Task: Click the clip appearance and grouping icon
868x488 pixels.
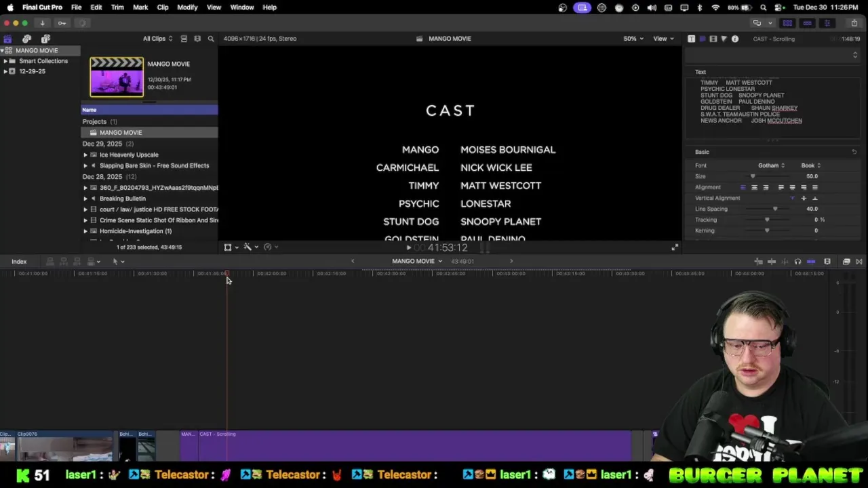Action: [x=197, y=39]
